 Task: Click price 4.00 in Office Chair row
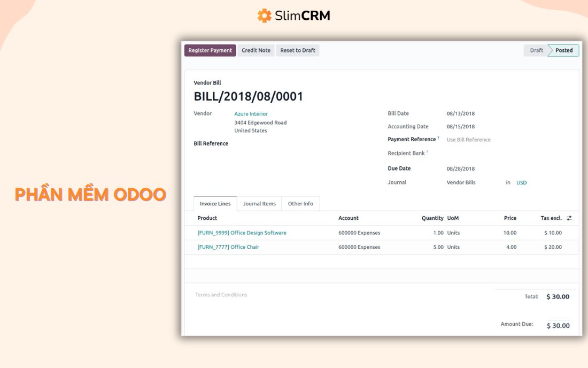pyautogui.click(x=511, y=247)
